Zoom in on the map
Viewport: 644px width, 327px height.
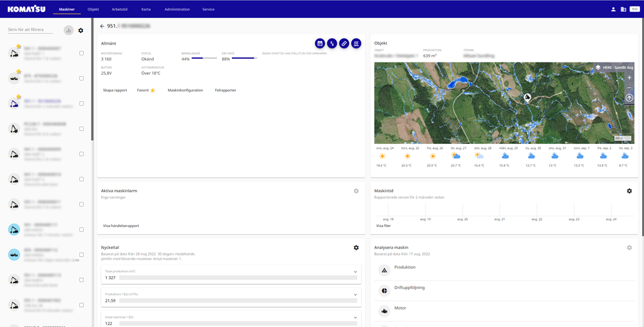pyautogui.click(x=629, y=77)
